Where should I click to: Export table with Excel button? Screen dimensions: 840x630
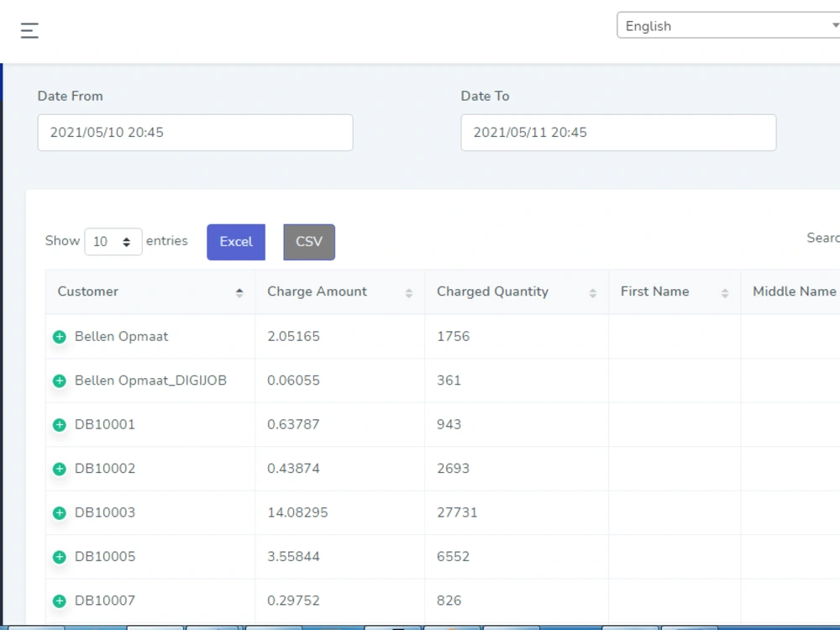pyautogui.click(x=236, y=242)
